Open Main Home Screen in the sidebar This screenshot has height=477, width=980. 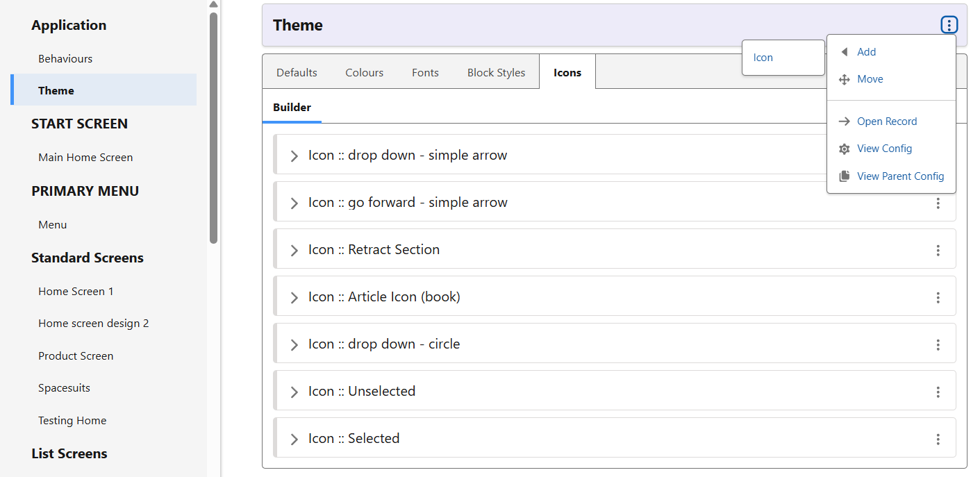click(x=85, y=158)
